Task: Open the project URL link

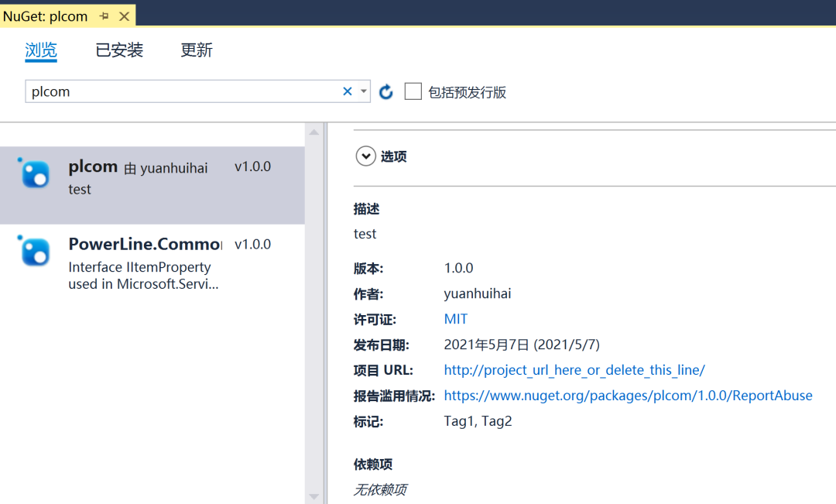Action: coord(574,370)
